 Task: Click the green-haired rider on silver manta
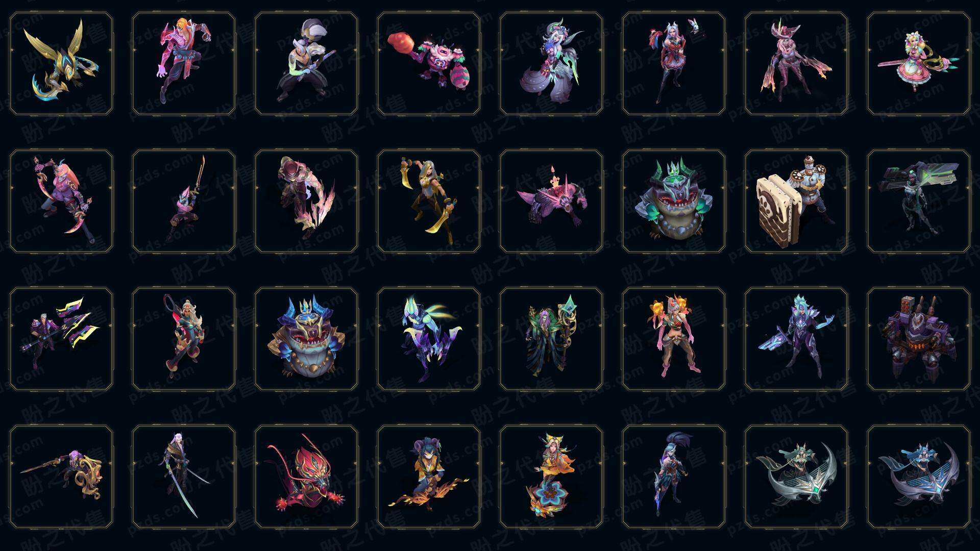click(796, 477)
